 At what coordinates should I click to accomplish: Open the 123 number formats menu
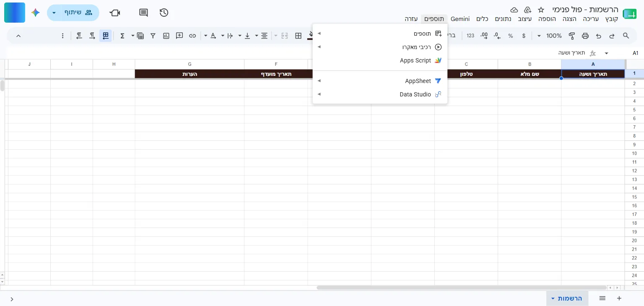click(x=470, y=36)
